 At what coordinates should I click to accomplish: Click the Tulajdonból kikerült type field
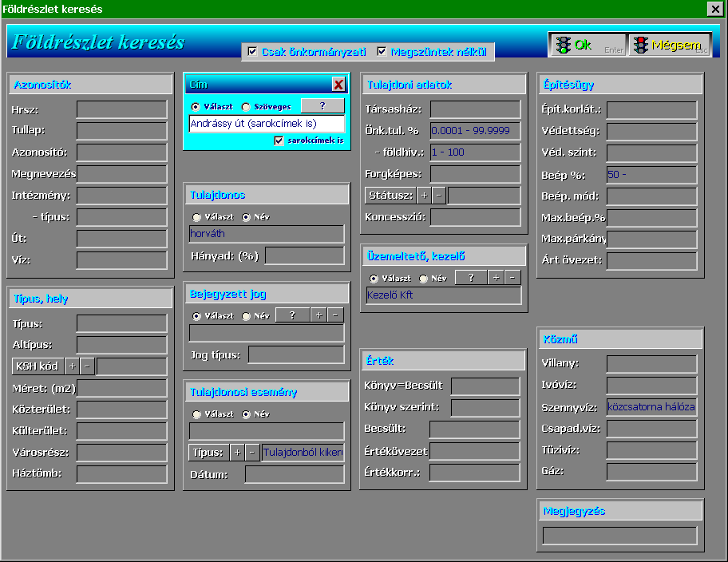[x=303, y=453]
